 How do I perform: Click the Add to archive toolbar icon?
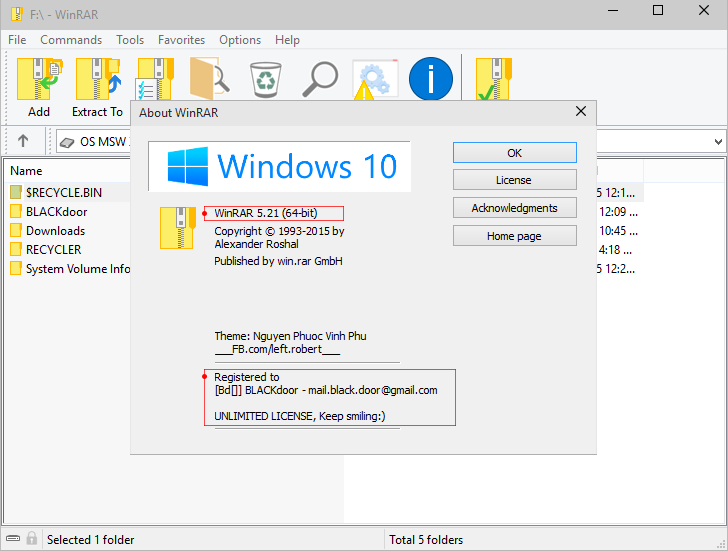39,79
